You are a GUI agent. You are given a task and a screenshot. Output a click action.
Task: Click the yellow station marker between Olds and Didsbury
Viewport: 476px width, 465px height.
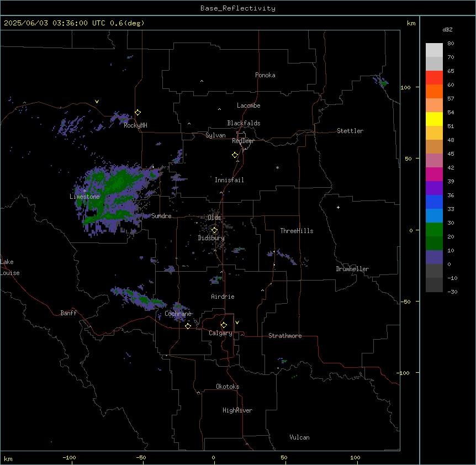(x=214, y=230)
